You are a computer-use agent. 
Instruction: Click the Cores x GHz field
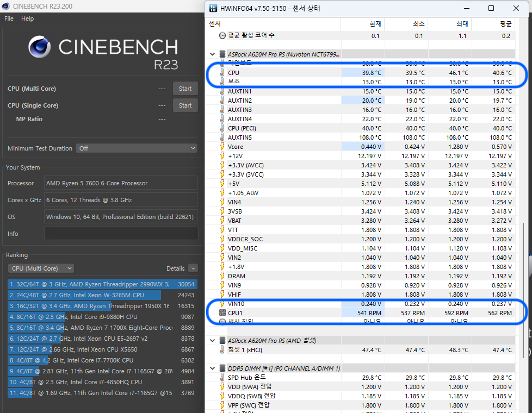(x=121, y=200)
